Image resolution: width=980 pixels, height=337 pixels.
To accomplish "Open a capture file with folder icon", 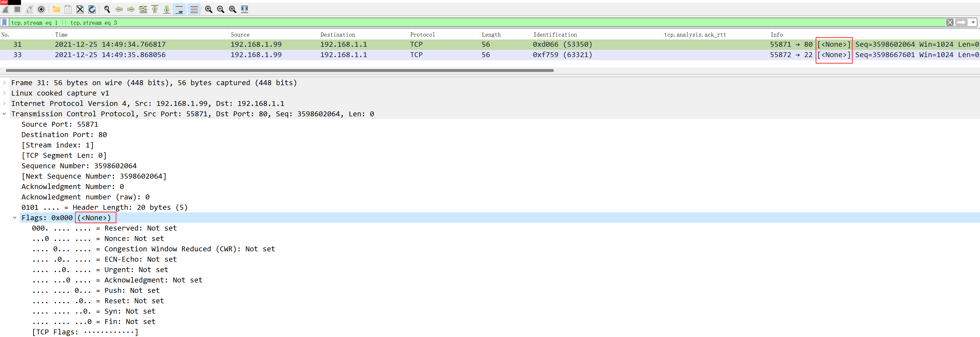I will point(56,10).
